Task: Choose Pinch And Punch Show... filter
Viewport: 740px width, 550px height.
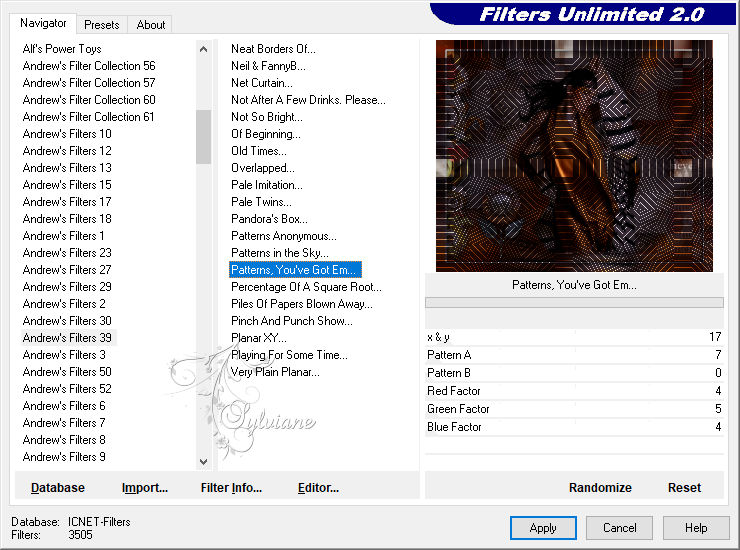Action: pyautogui.click(x=292, y=321)
